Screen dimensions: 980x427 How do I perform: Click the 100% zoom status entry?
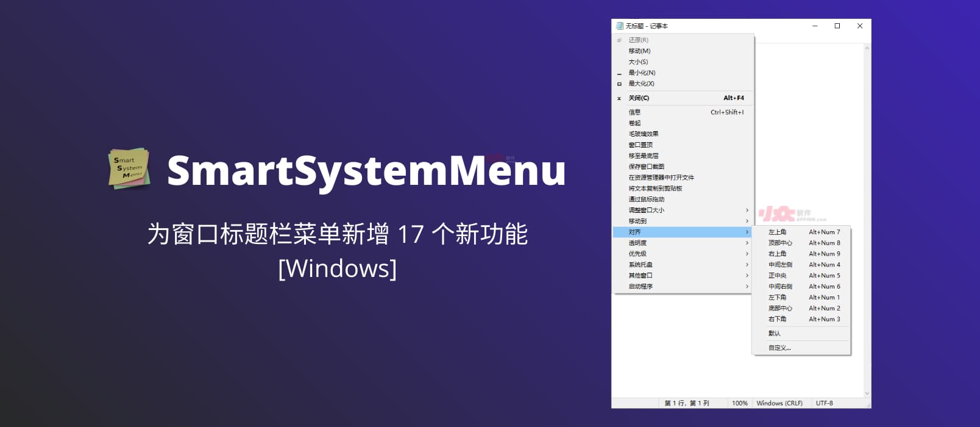tap(740, 404)
